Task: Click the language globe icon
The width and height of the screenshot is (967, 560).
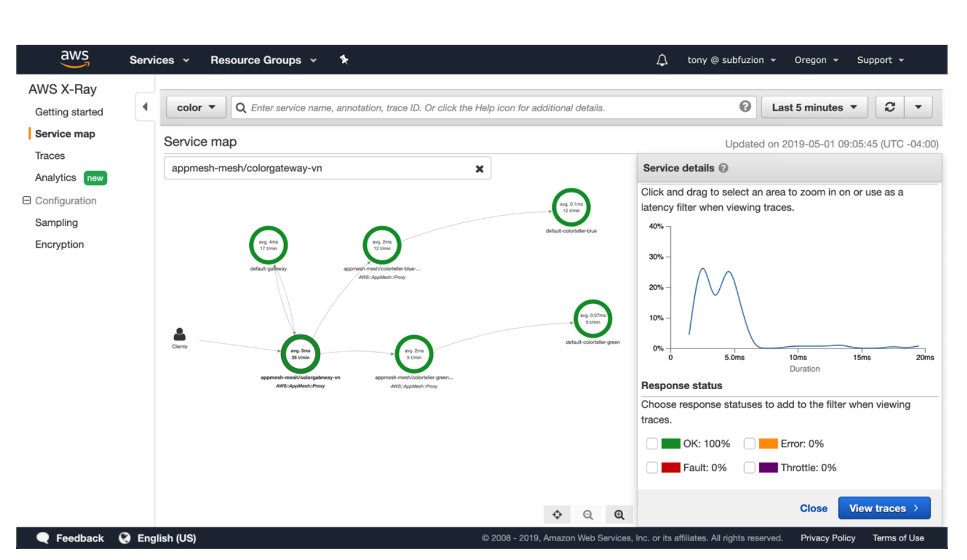Action: click(x=125, y=538)
